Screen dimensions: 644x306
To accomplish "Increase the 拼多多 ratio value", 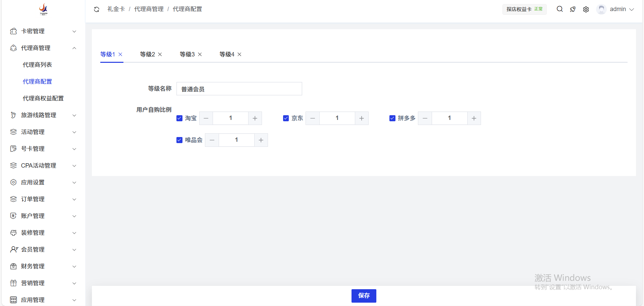I will pos(474,118).
